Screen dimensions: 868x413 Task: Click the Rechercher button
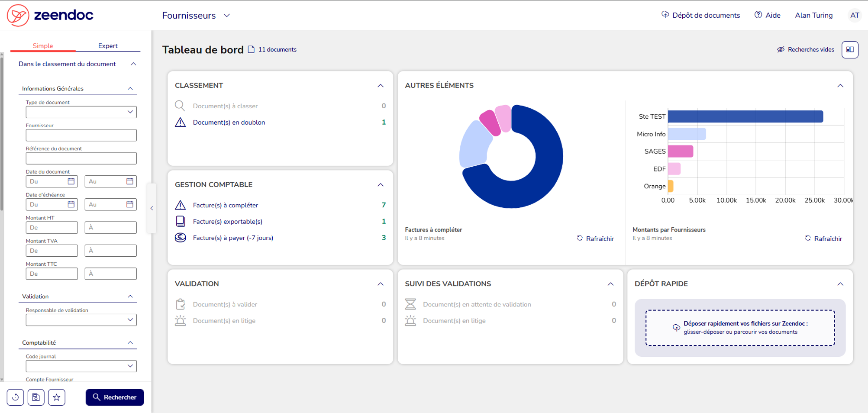coord(115,397)
